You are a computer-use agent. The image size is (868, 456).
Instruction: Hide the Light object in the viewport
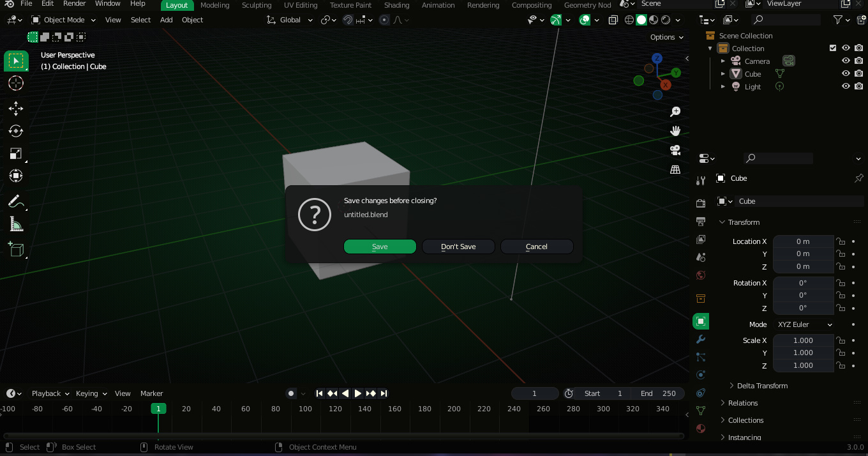click(845, 86)
